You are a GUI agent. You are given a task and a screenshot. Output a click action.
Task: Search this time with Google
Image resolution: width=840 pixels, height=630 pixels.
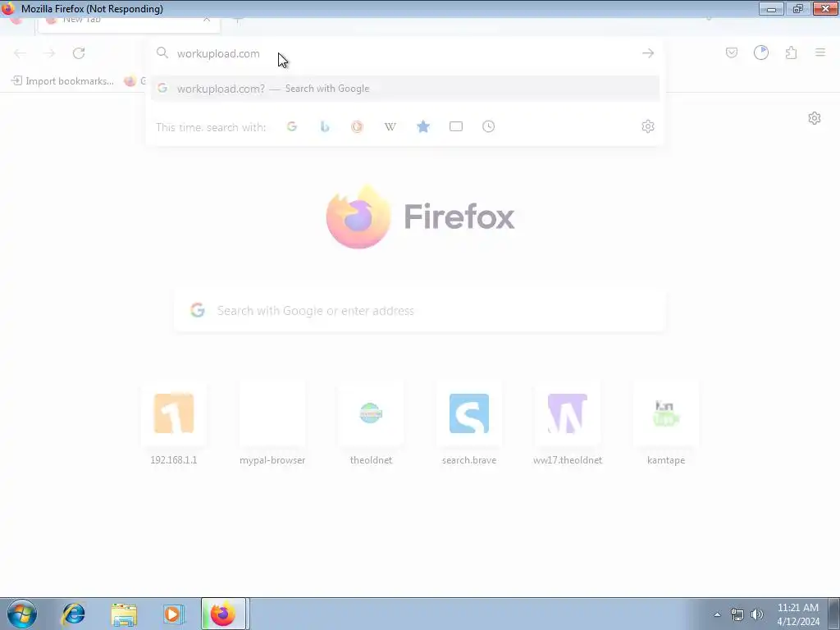[x=291, y=126]
